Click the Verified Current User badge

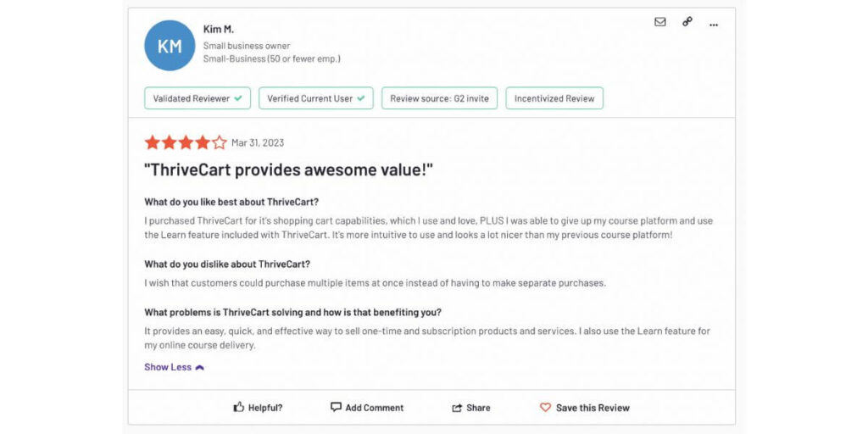coord(316,98)
